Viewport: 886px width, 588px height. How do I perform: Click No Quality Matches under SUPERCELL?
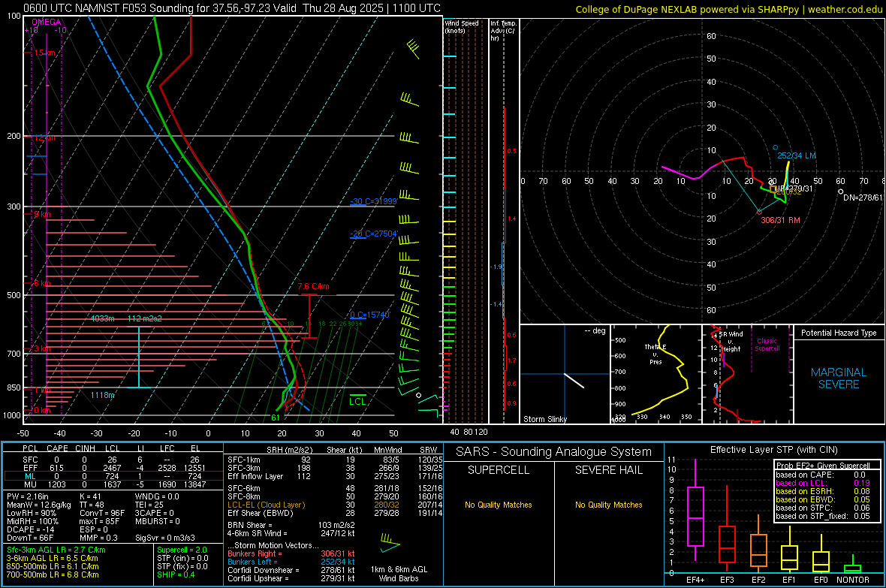coord(499,505)
